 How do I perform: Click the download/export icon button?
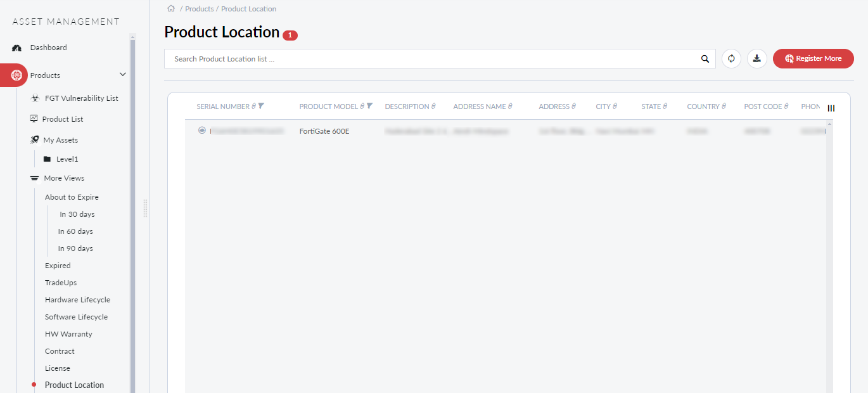click(756, 58)
